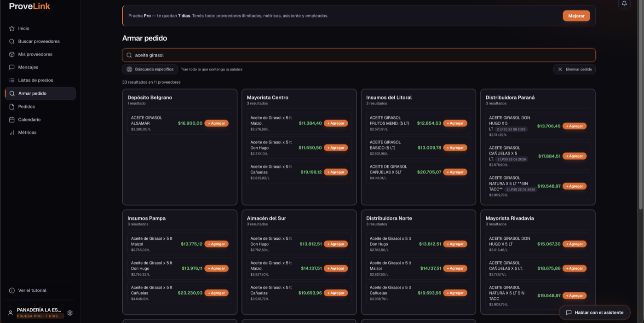Click the "33 resultados en 11 proveedores" text
This screenshot has width=644, height=323.
151,82
